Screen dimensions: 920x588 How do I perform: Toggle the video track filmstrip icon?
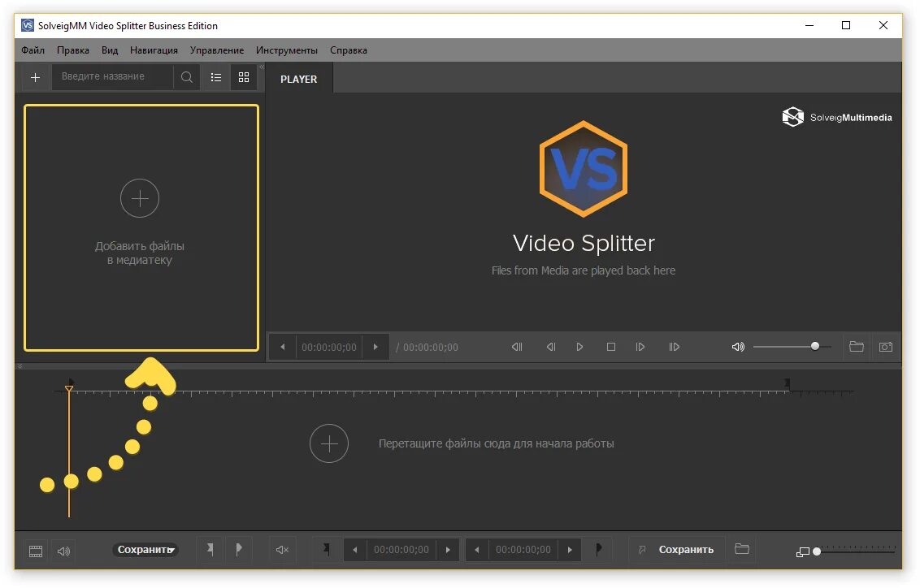pos(36,551)
